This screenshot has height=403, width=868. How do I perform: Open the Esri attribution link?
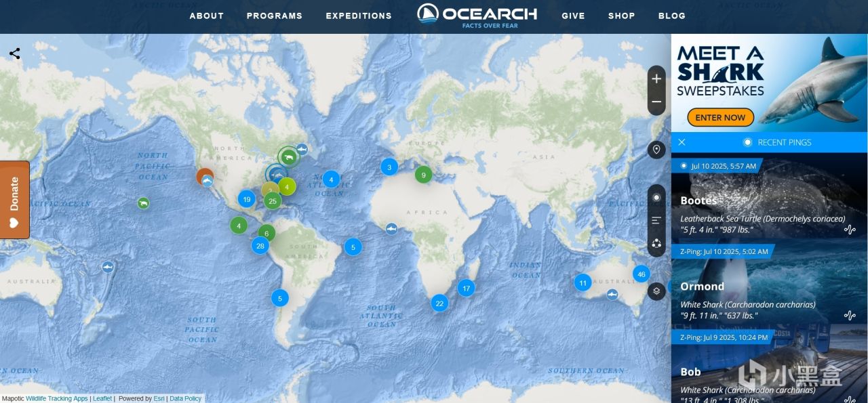coord(158,399)
